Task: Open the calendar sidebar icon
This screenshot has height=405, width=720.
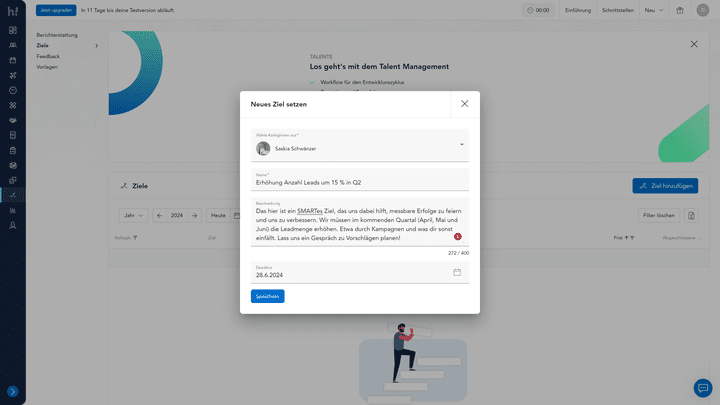Action: [x=13, y=60]
